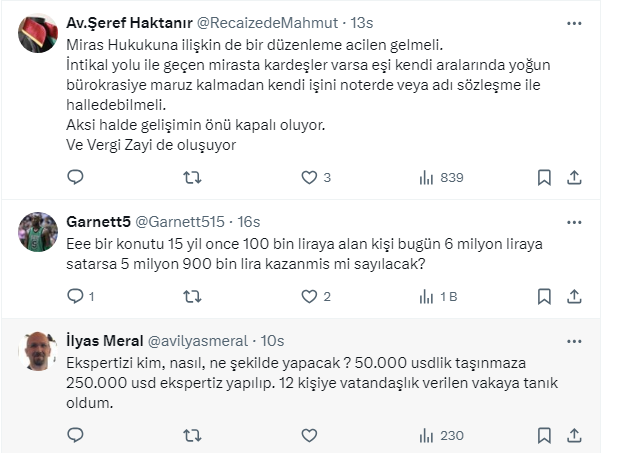Screen dimensions: 626x453
Task: Reply to İlyas Meral's tweet
Action: tap(75, 435)
